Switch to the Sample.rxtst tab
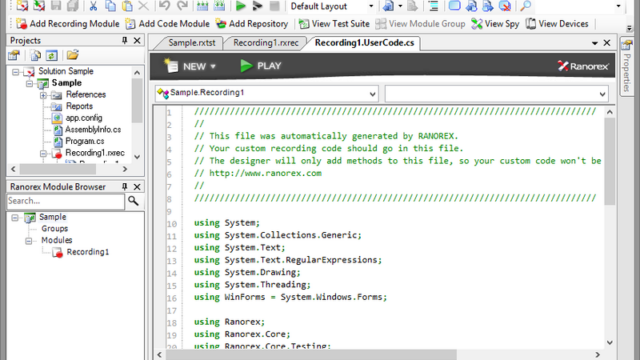The height and width of the screenshot is (360, 640). point(191,43)
